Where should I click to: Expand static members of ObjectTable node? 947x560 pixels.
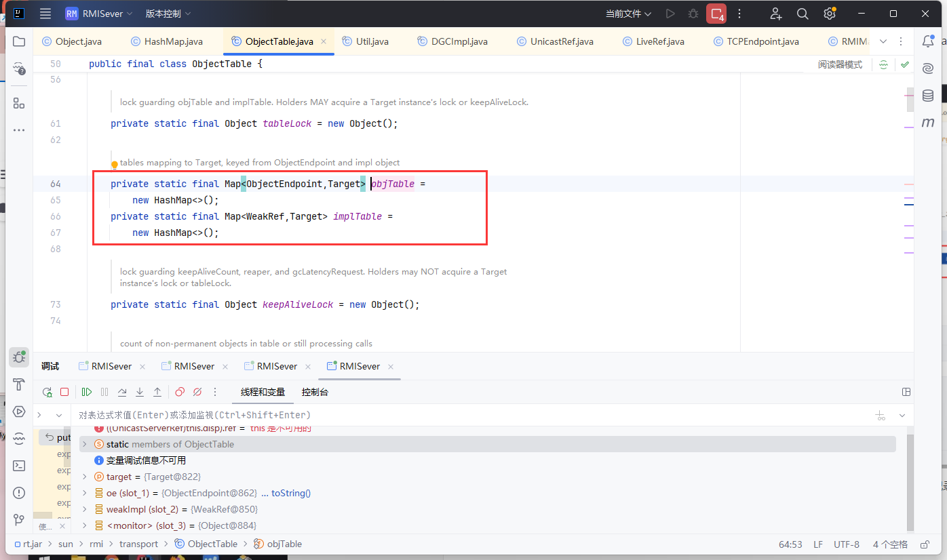coord(84,444)
